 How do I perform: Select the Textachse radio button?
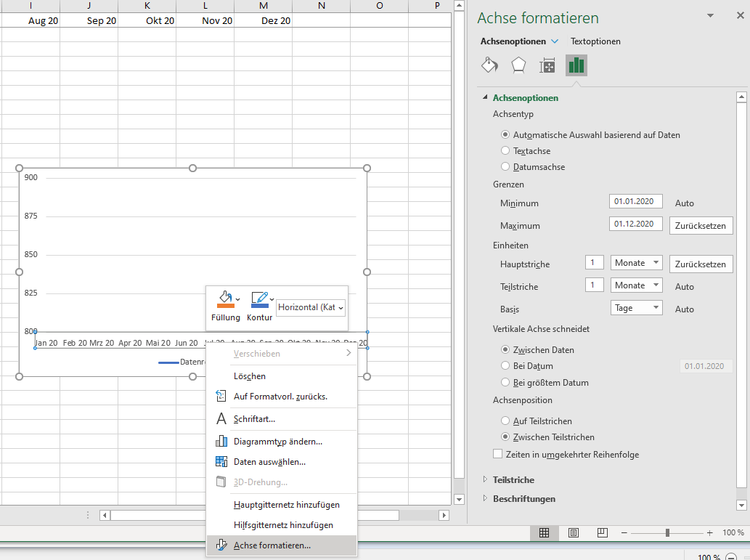(x=505, y=150)
